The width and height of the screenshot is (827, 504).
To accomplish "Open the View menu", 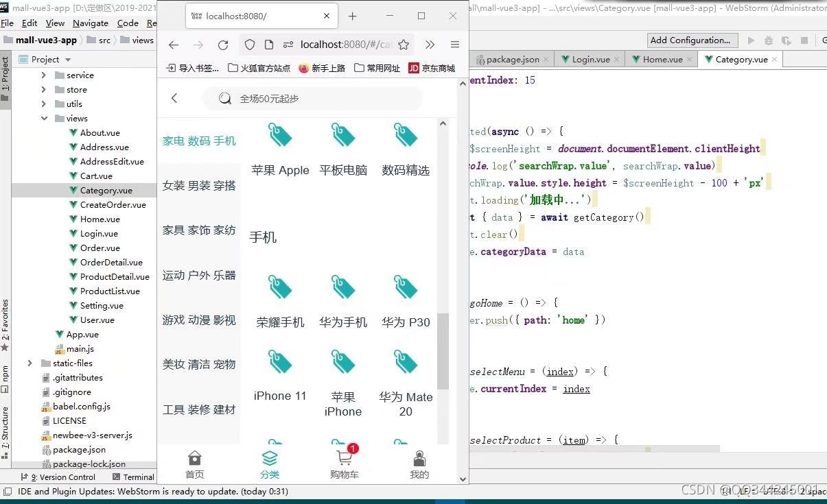I will click(x=56, y=23).
